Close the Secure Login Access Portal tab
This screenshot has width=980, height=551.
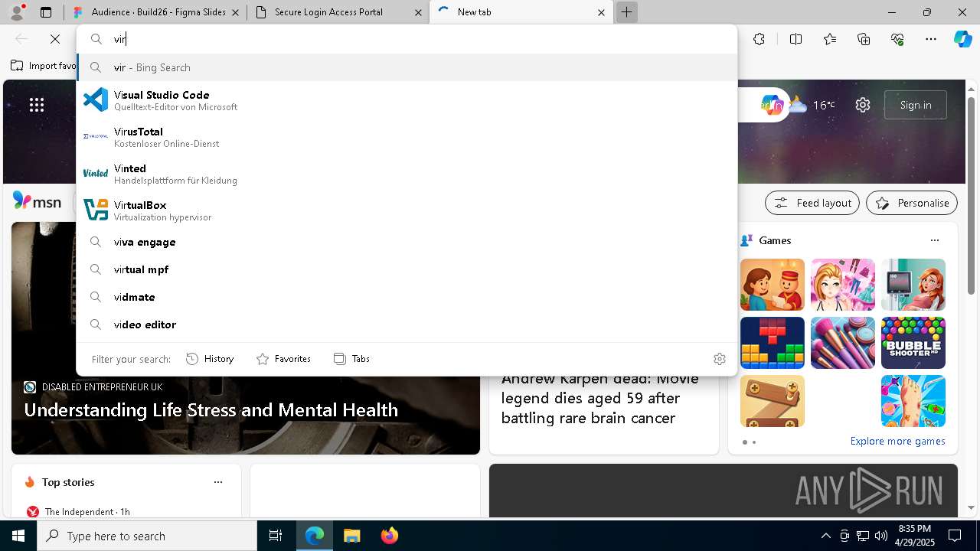point(418,12)
